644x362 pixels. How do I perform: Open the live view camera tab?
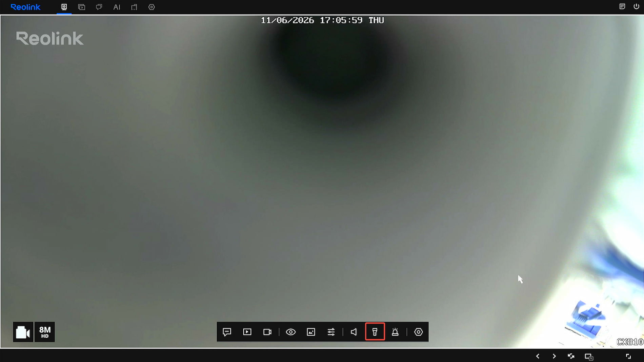click(x=64, y=7)
